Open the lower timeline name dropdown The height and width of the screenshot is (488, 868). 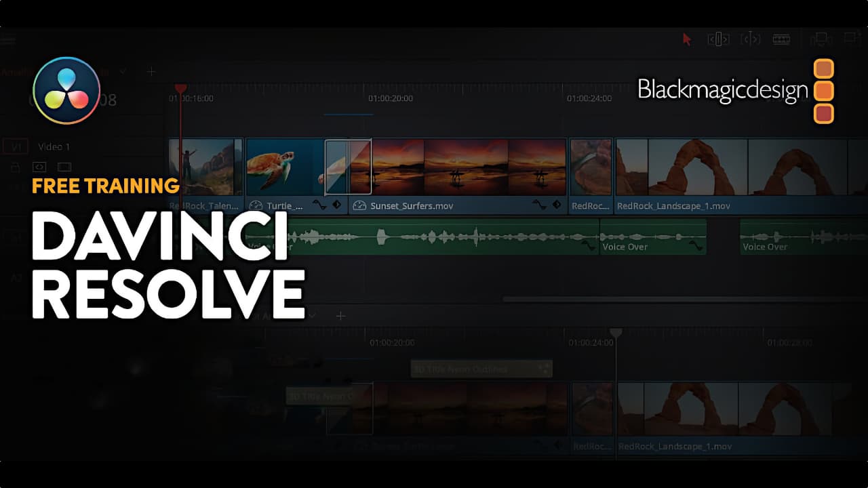[x=312, y=316]
